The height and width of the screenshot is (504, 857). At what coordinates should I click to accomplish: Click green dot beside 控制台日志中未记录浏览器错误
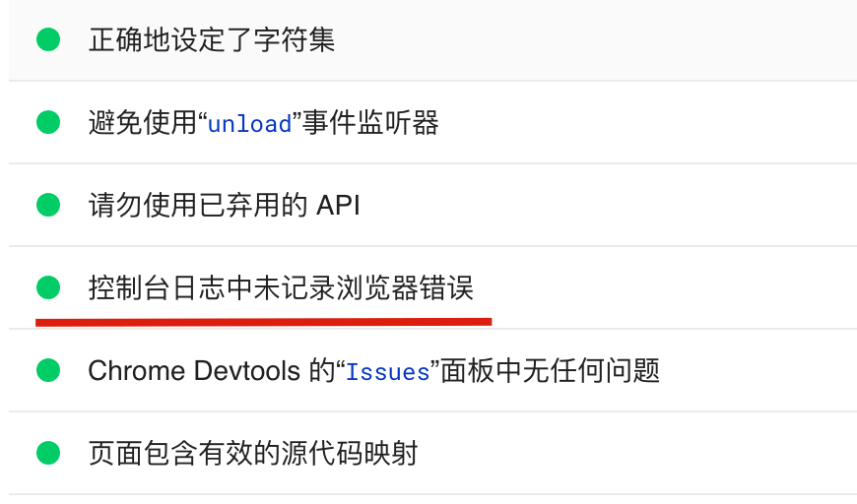(47, 288)
